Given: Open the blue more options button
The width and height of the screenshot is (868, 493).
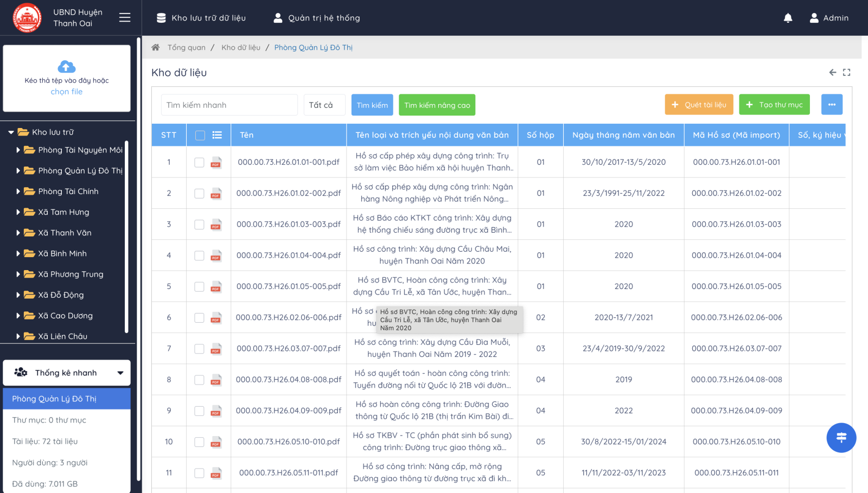Looking at the screenshot, I should coord(832,105).
